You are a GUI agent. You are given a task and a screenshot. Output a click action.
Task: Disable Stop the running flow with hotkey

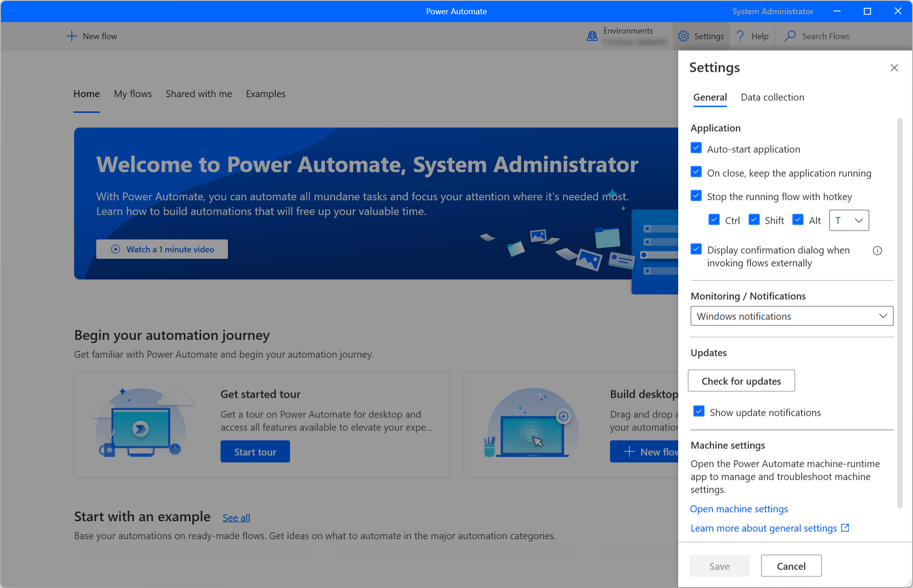697,196
